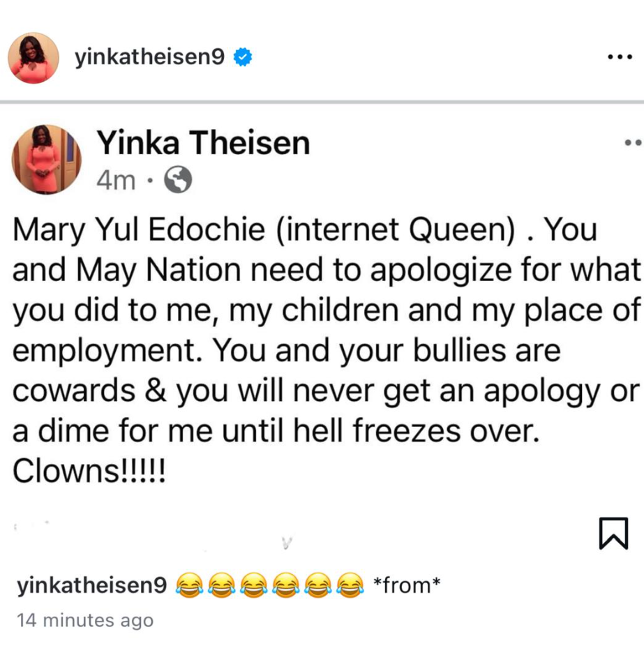
Task: Click the globe public audience icon
Action: pyautogui.click(x=178, y=180)
